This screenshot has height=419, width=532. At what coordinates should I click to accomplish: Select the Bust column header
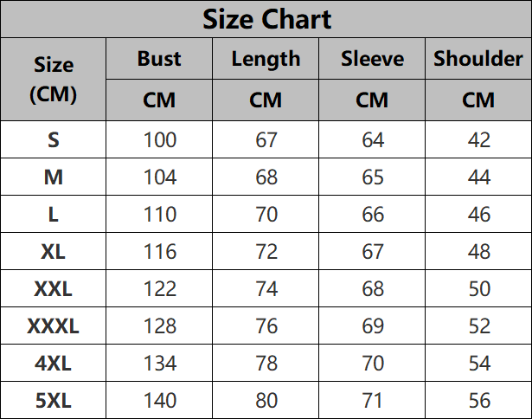(159, 59)
